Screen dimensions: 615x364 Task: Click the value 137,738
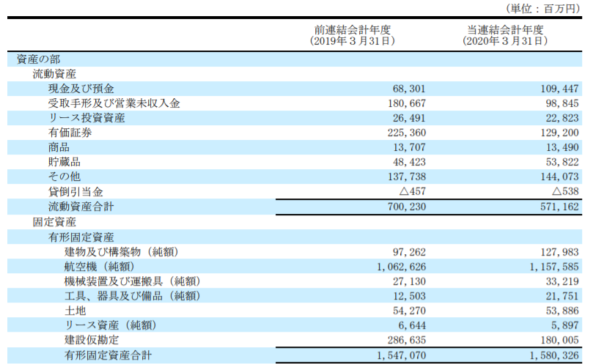coord(407,177)
